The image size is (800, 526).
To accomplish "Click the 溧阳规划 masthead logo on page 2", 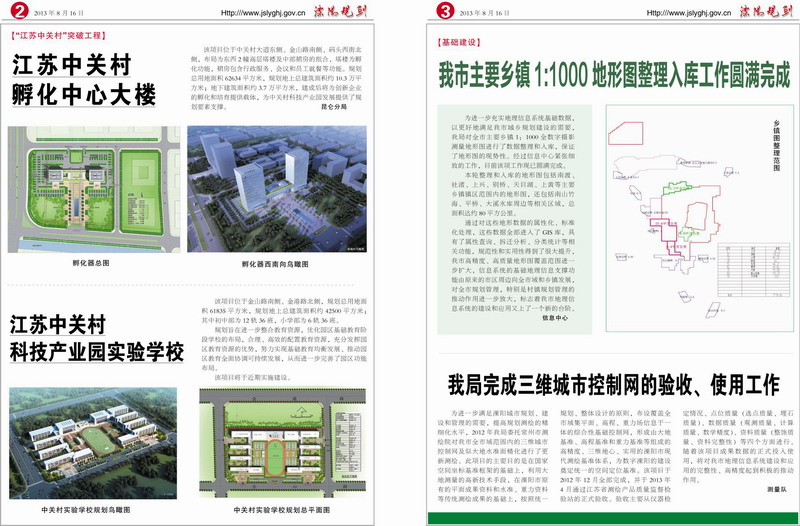I will (340, 11).
